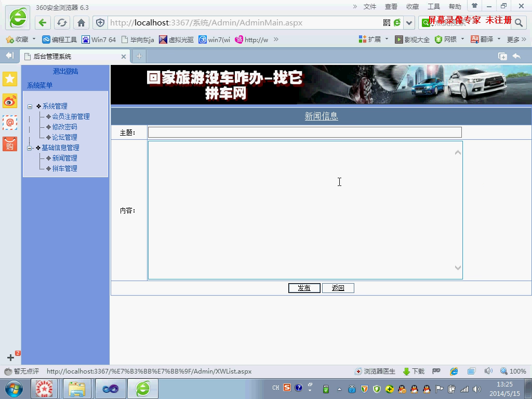This screenshot has width=532, height=399.
Task: Open 会员注册管理 in the tree
Action: click(71, 117)
